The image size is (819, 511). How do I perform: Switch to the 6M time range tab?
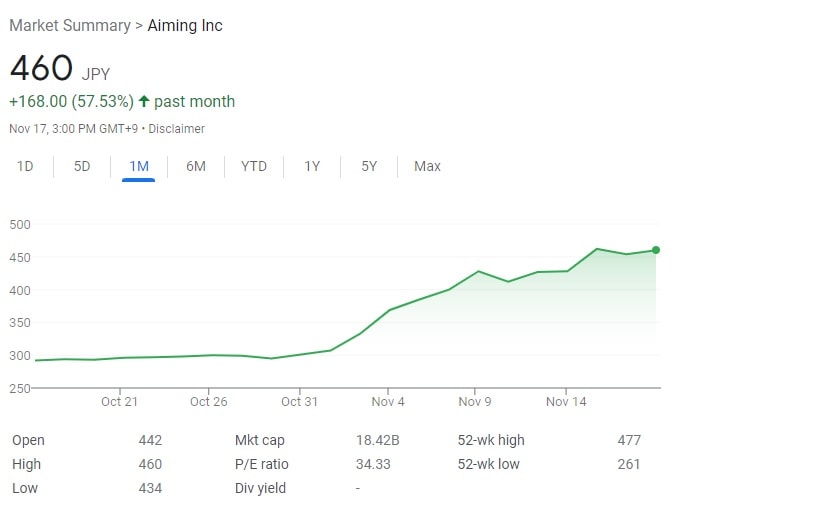coord(196,166)
